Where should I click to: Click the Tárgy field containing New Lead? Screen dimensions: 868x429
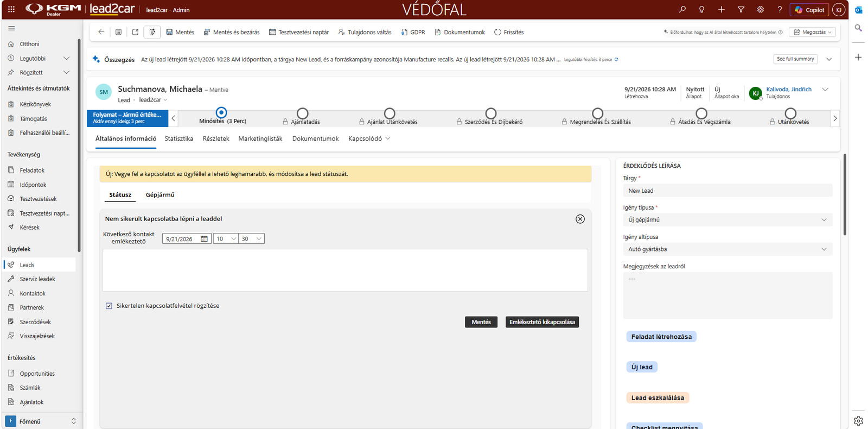coord(727,191)
